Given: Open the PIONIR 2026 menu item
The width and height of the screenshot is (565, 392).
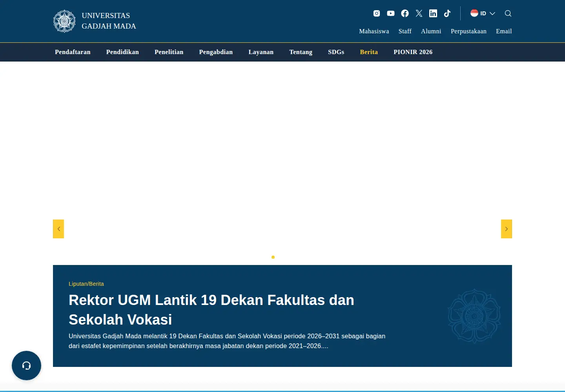Looking at the screenshot, I should point(413,52).
